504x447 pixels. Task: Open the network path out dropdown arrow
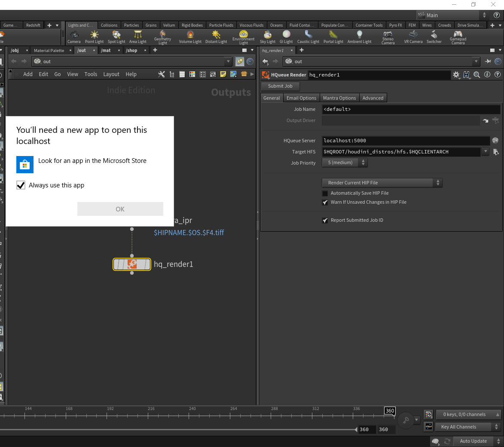tap(228, 61)
